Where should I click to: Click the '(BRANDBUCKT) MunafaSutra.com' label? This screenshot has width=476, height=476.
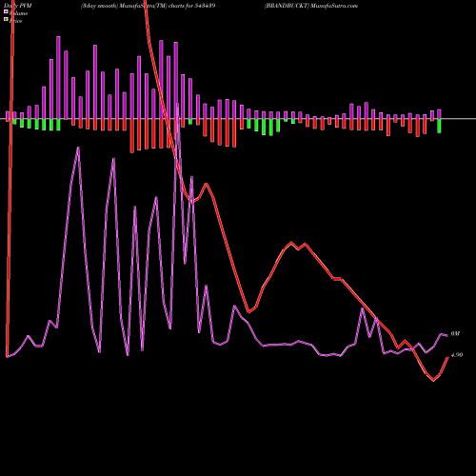(x=311, y=6)
